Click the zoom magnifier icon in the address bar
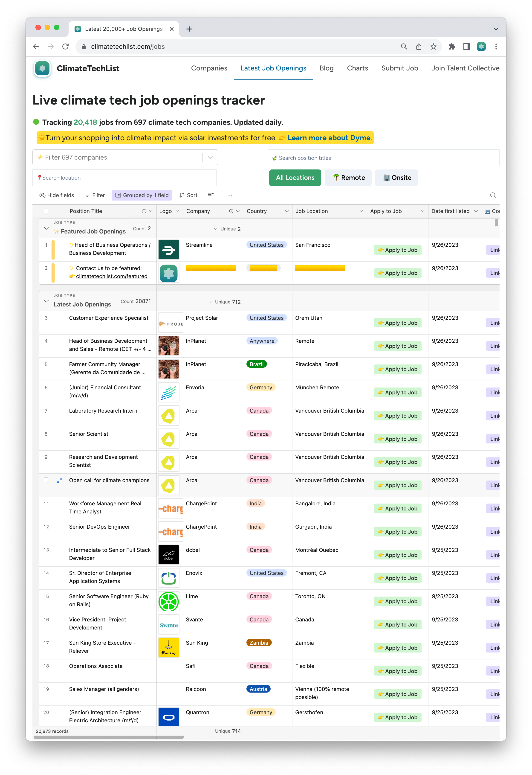The width and height of the screenshot is (532, 775). click(404, 47)
